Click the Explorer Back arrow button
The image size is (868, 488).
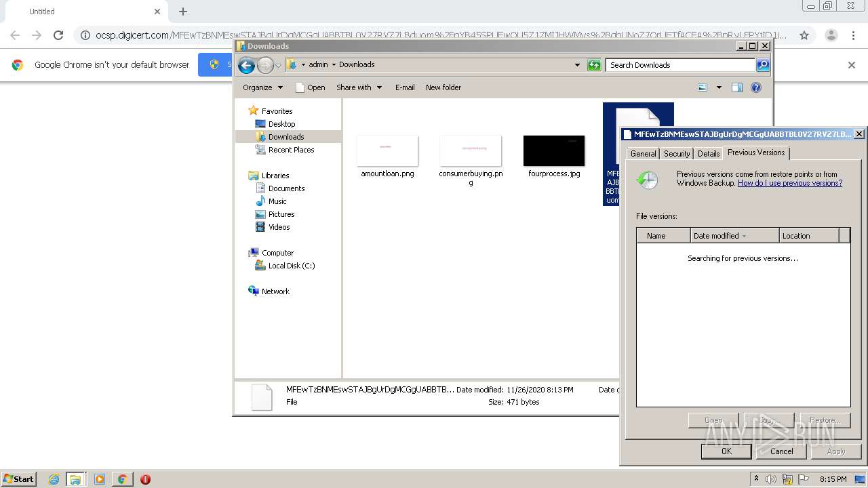pyautogui.click(x=246, y=65)
